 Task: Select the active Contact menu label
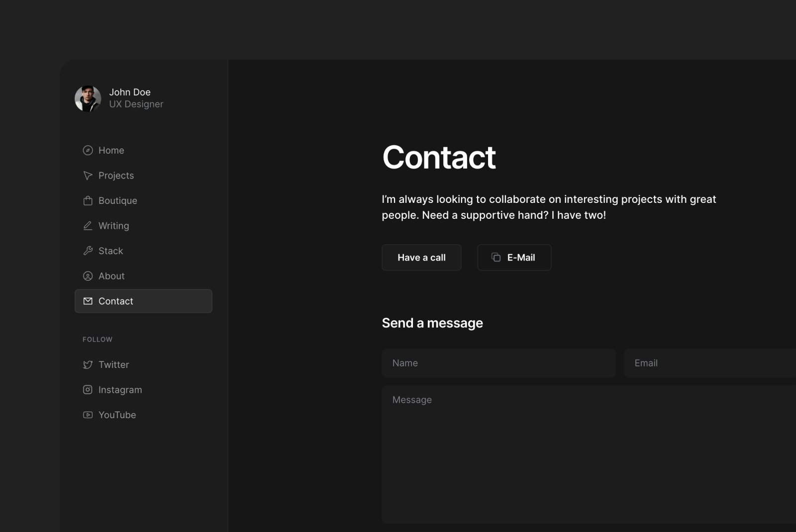click(x=116, y=301)
